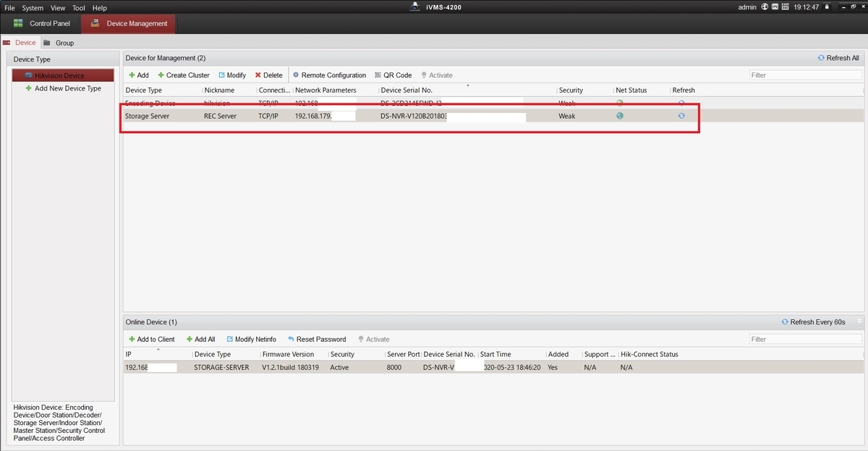Click the CPU usage indicator icon
This screenshot has width=868, height=451.
(x=775, y=7)
